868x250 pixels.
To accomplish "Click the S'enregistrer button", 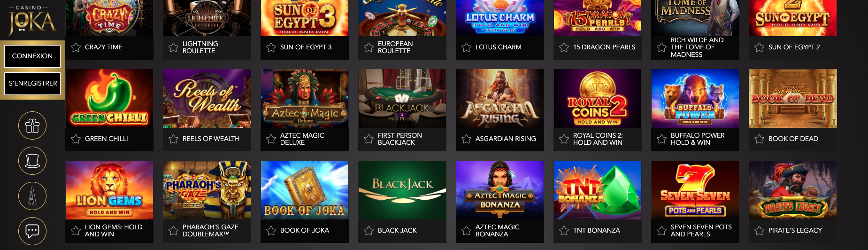I will (32, 83).
